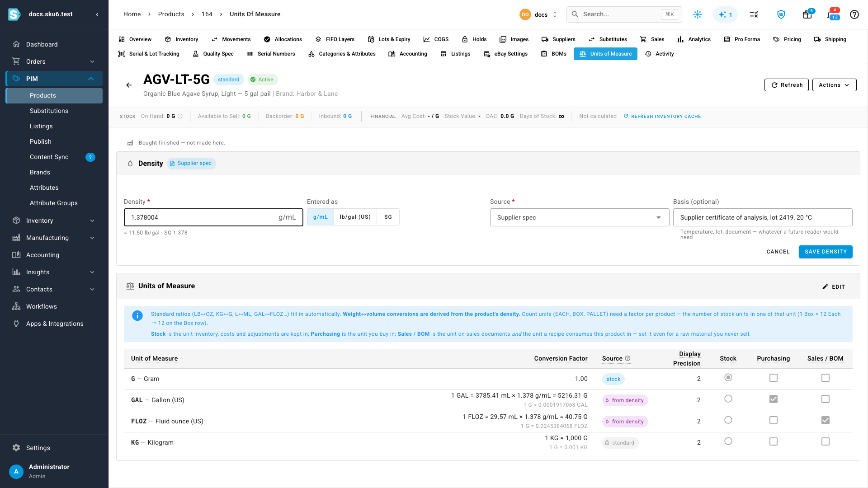Screen dimensions: 868x488
Task: Toggle Purchasing checkbox for Gram
Action: 774,378
